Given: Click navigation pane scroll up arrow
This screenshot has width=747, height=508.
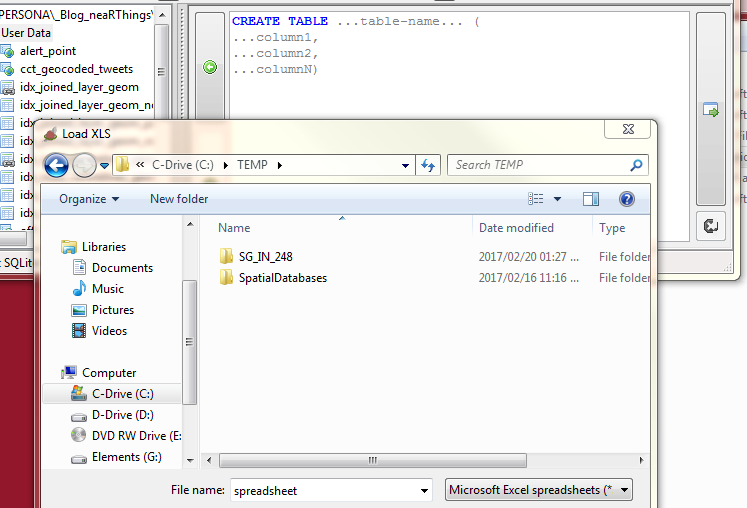Looking at the screenshot, I should click(x=190, y=224).
